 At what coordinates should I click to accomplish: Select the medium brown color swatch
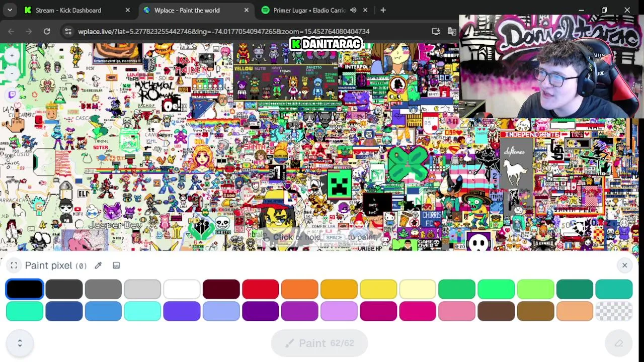click(535, 311)
